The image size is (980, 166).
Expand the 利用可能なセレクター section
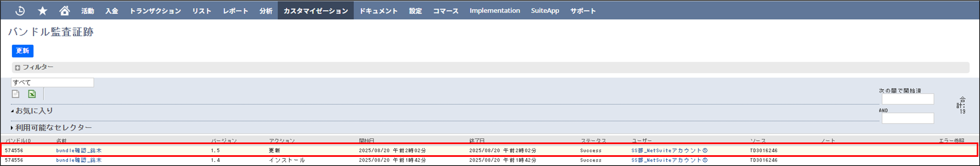click(x=51, y=128)
